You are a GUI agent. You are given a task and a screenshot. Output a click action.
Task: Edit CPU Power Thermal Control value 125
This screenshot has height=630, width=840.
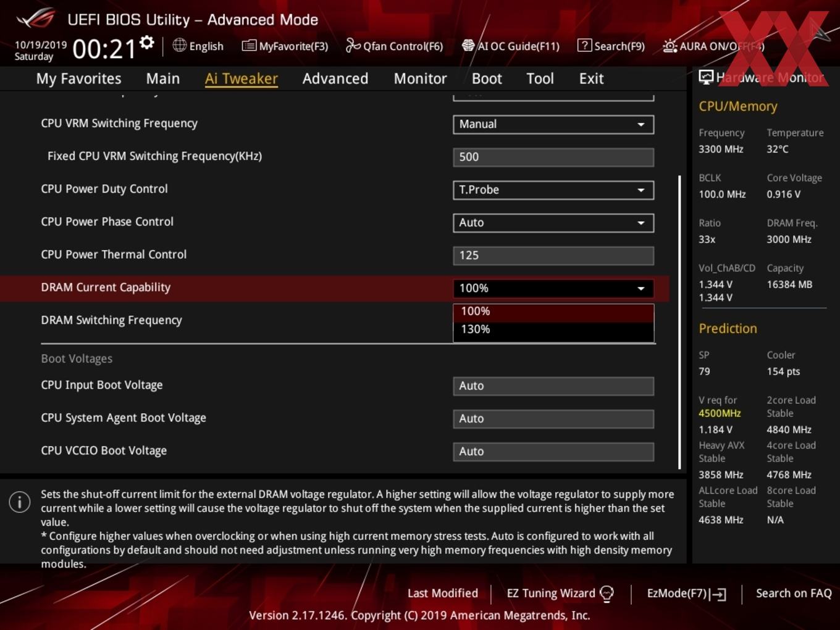tap(553, 255)
